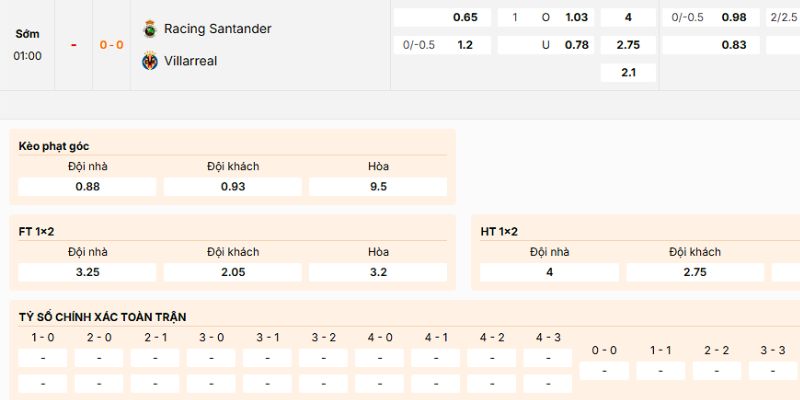Select corner kicks Hòa value 9.5
The width and height of the screenshot is (800, 400).
pos(378,186)
